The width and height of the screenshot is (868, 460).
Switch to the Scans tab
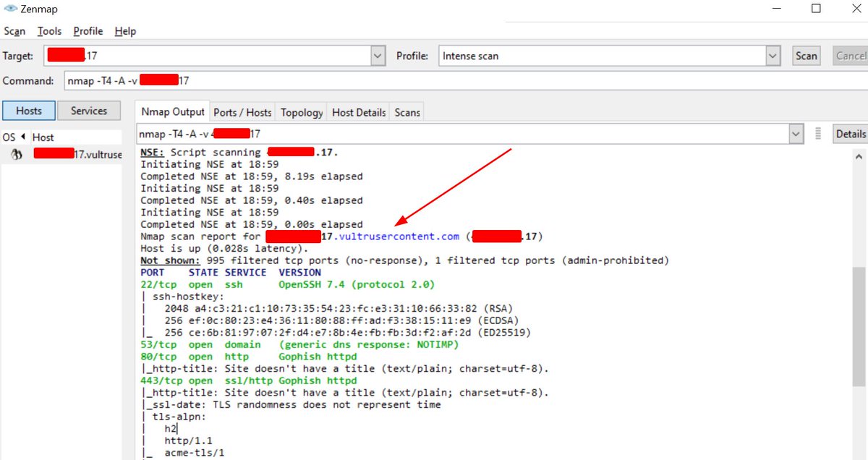tap(407, 112)
